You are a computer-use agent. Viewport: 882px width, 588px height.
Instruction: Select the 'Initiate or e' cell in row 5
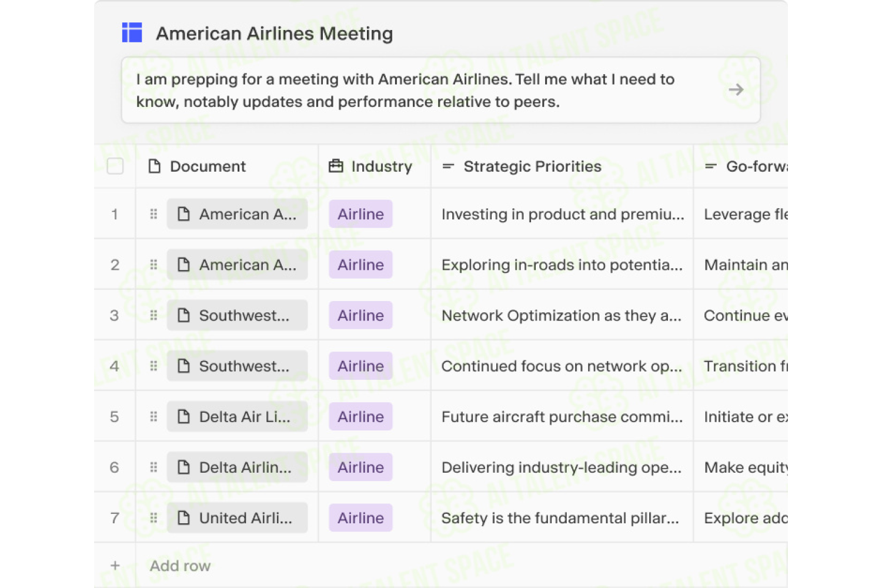[x=741, y=416]
